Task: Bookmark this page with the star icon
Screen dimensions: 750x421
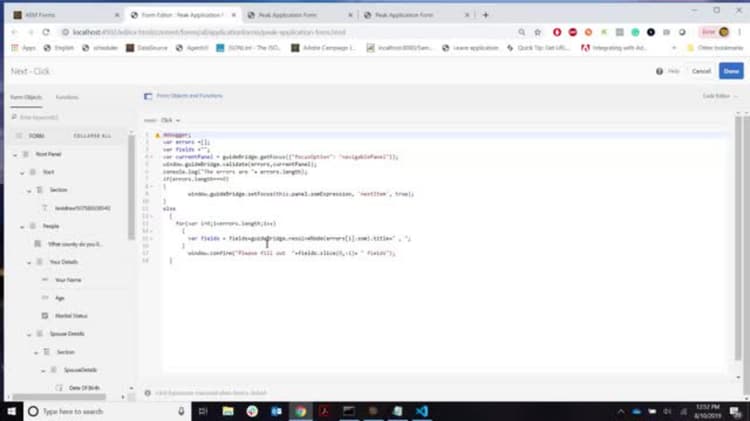Action: coord(538,32)
